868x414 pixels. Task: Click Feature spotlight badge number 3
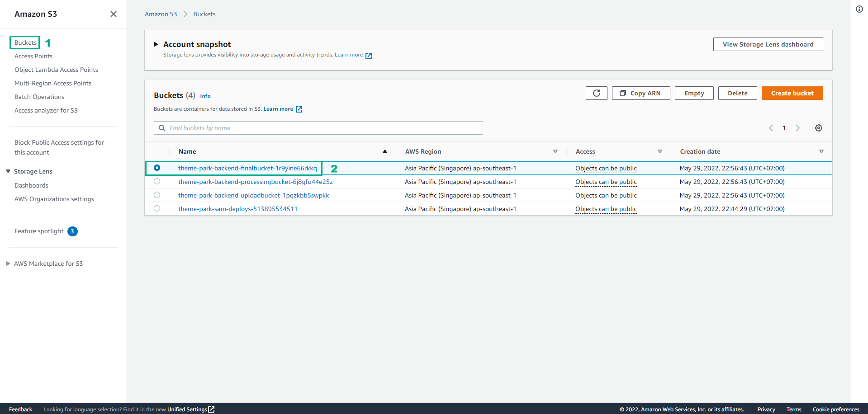coord(72,231)
